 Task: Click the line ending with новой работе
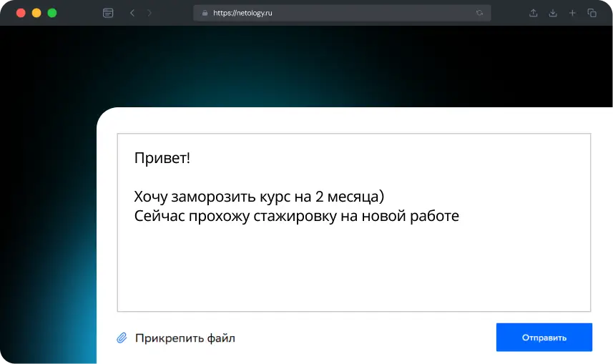point(296,216)
